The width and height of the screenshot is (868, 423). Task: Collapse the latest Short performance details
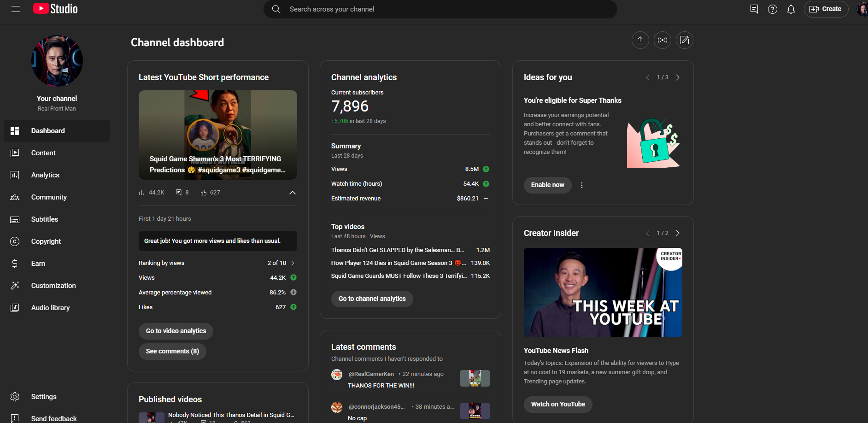(x=292, y=193)
